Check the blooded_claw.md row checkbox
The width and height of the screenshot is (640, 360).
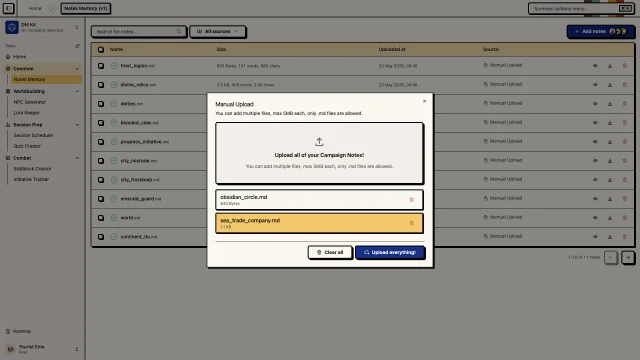(x=101, y=122)
